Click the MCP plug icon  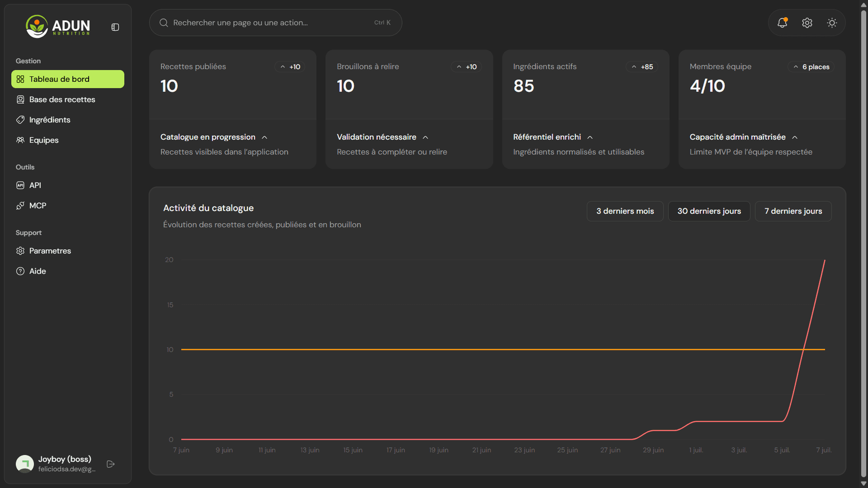pyautogui.click(x=20, y=206)
